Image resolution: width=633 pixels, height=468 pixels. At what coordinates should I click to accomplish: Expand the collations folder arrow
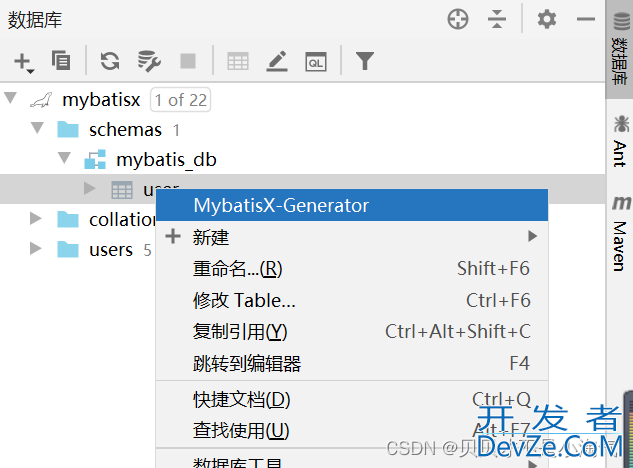36,218
